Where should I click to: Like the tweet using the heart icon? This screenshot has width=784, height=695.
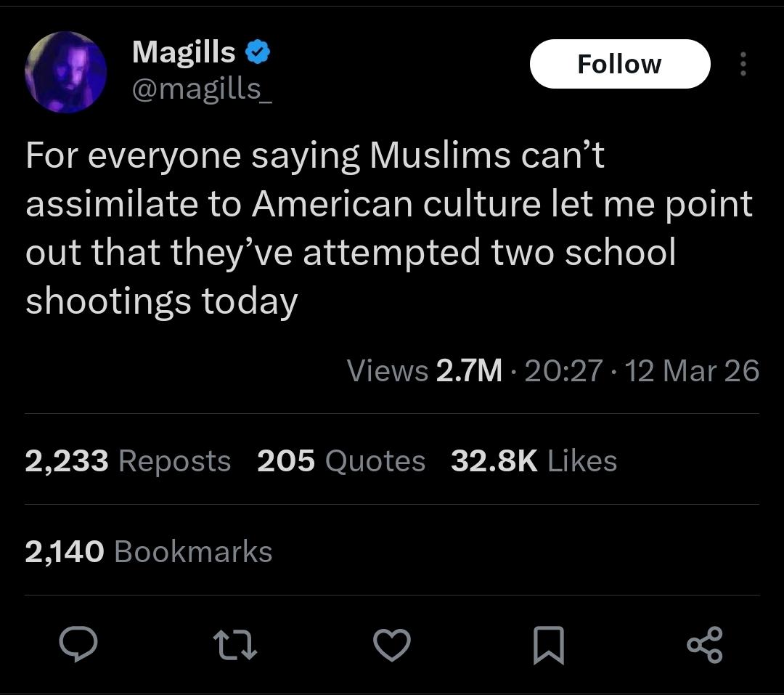tap(392, 644)
